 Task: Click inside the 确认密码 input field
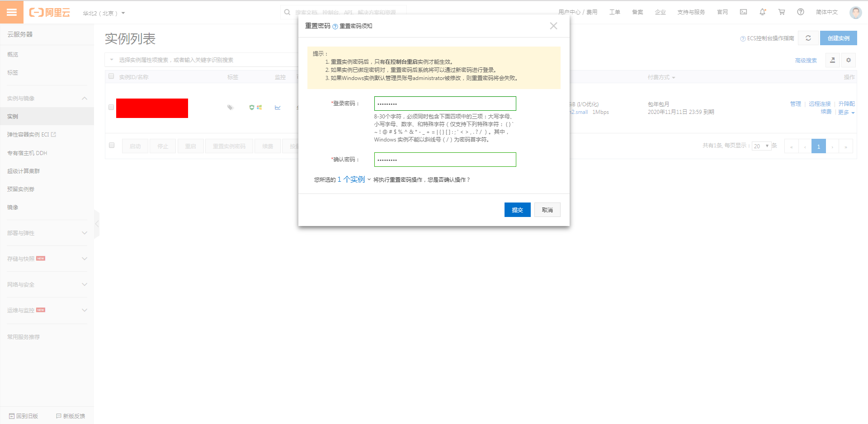coord(445,159)
